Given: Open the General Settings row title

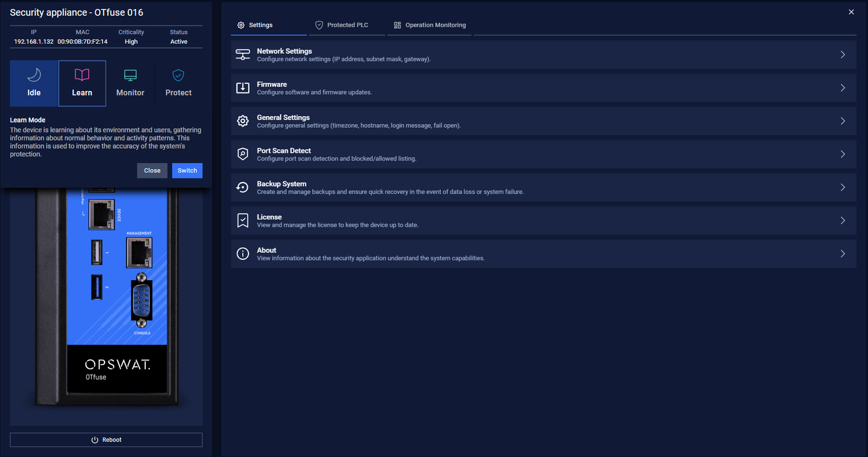Looking at the screenshot, I should point(283,118).
